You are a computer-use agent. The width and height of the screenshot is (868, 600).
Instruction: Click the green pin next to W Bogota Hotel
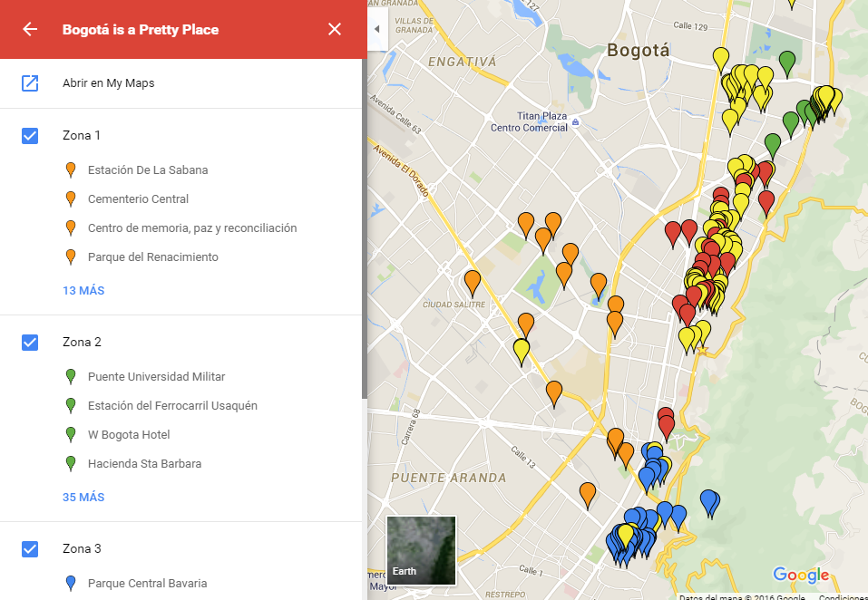[70, 434]
